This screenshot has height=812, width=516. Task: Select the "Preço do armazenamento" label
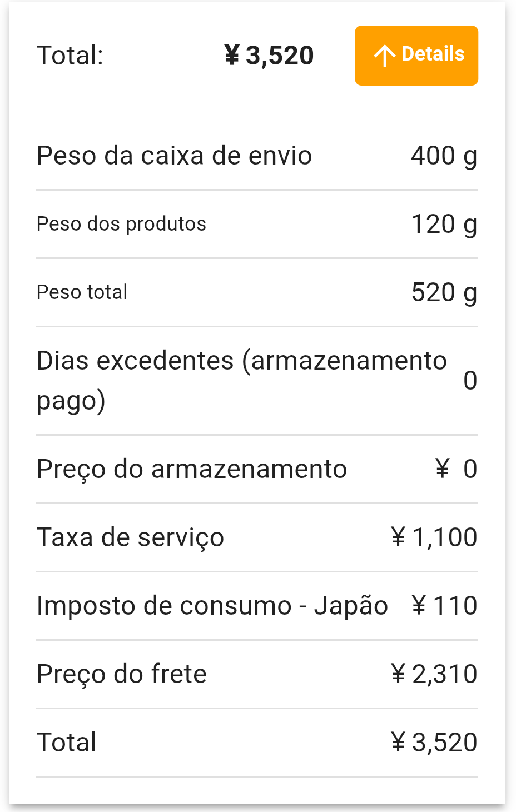tap(192, 469)
